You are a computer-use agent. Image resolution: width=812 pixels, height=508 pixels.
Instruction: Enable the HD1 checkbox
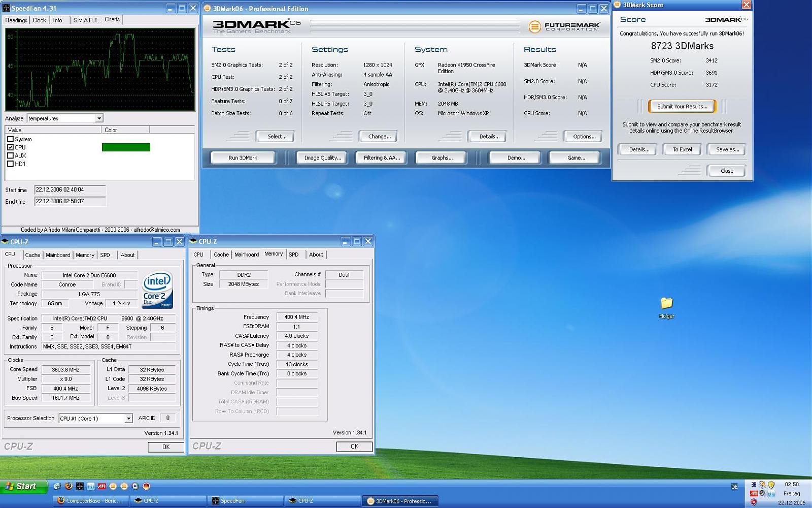(10, 164)
